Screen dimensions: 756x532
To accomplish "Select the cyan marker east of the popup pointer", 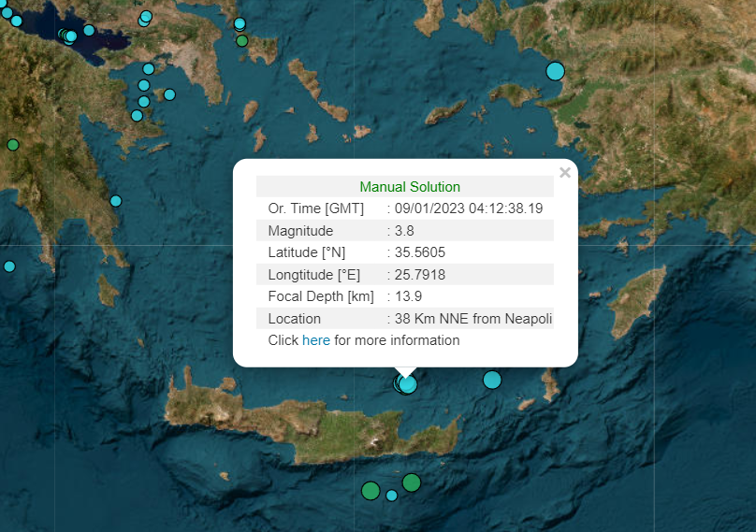I will (492, 380).
